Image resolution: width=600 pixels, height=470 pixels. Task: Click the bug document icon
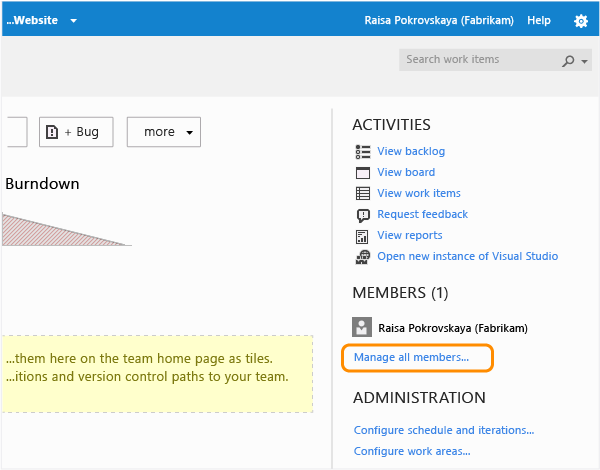coord(52,132)
